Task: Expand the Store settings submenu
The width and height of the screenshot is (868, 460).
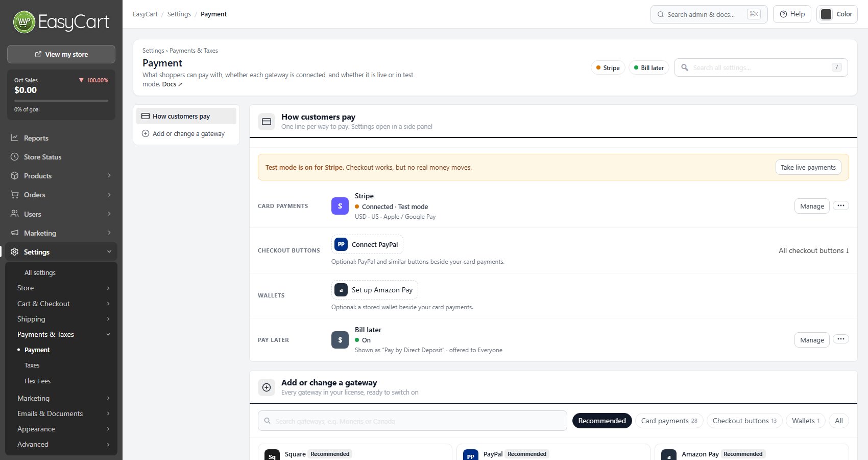Action: pyautogui.click(x=108, y=288)
